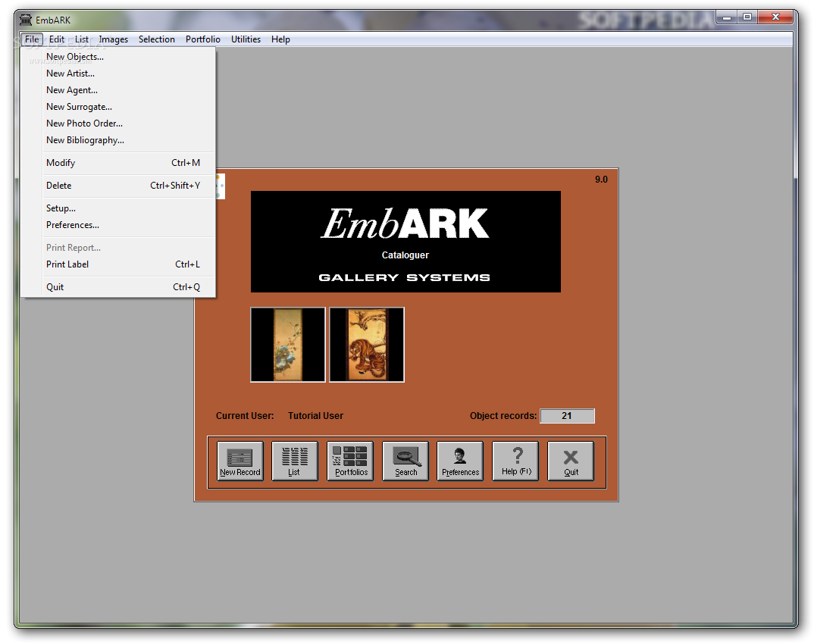Click the Tutorial User name text

(x=315, y=416)
